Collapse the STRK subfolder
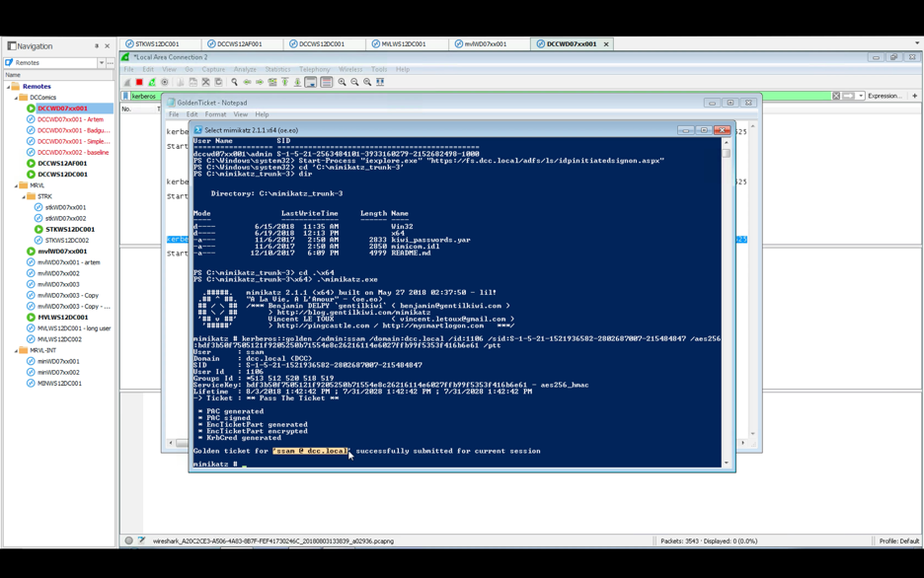The image size is (924, 578). pyautogui.click(x=24, y=196)
